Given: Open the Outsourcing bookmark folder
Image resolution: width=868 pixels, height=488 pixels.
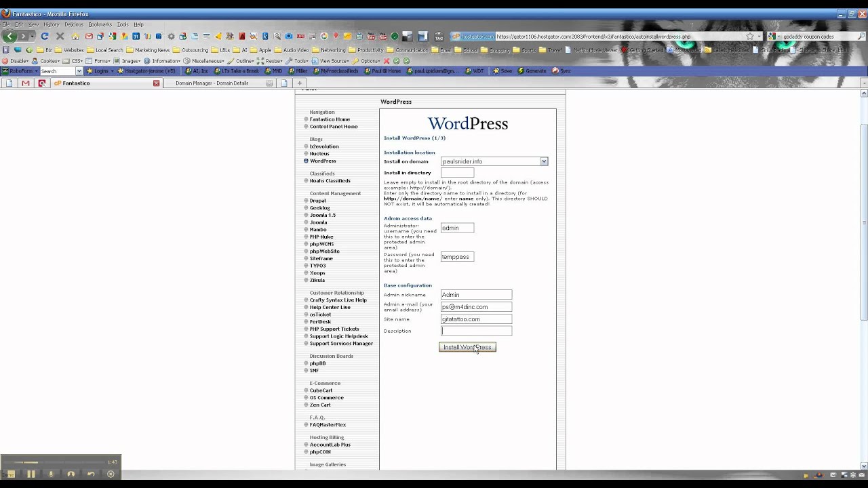Looking at the screenshot, I should (190, 50).
